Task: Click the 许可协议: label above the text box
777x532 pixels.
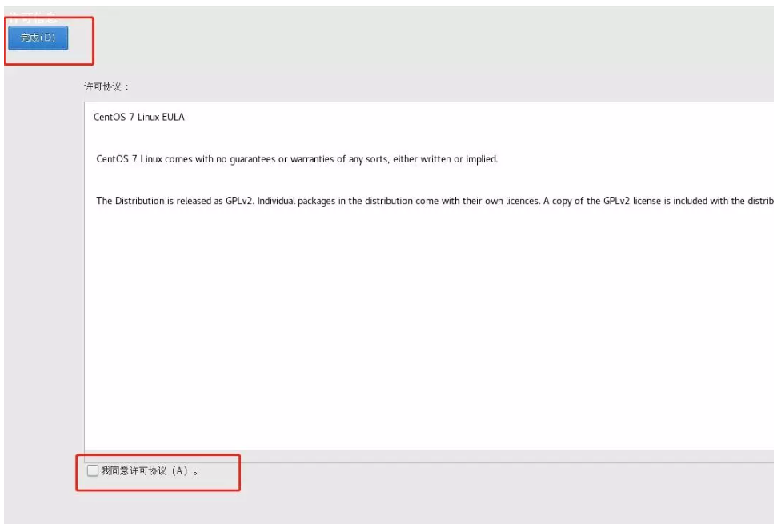Action: [106, 86]
